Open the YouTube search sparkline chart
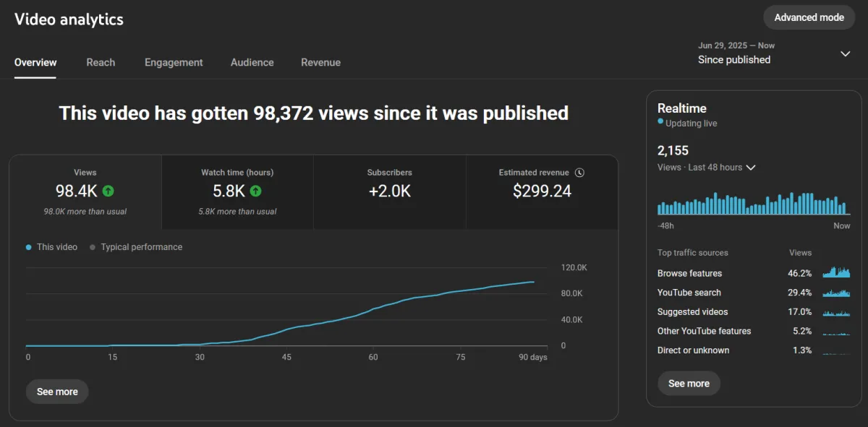Screen dimensions: 868x427 (x=836, y=293)
